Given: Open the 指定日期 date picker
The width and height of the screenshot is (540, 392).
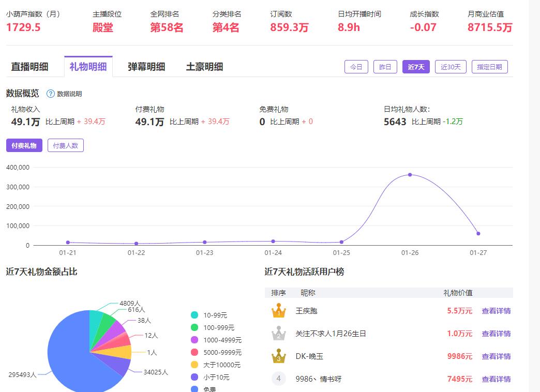Looking at the screenshot, I should coord(489,67).
